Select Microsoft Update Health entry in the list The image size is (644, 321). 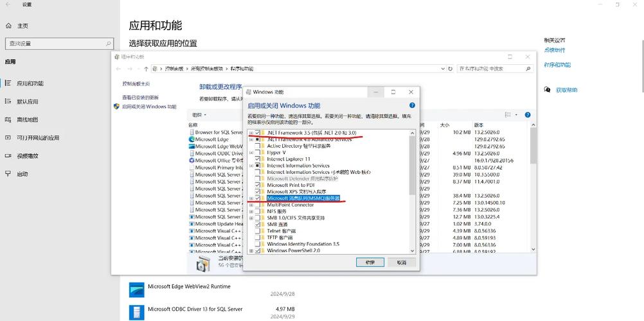coord(216,223)
